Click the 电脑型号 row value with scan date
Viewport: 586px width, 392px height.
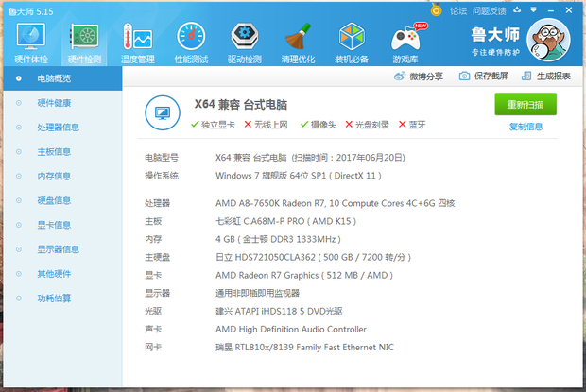pos(310,158)
